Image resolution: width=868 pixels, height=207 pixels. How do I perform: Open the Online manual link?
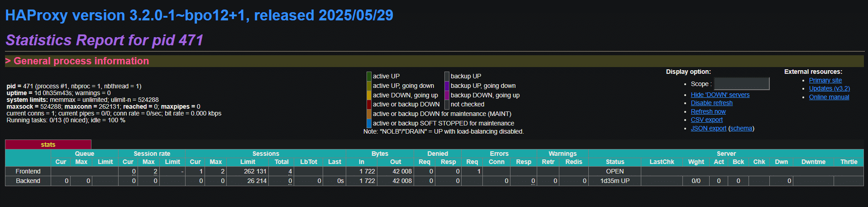pyautogui.click(x=829, y=97)
